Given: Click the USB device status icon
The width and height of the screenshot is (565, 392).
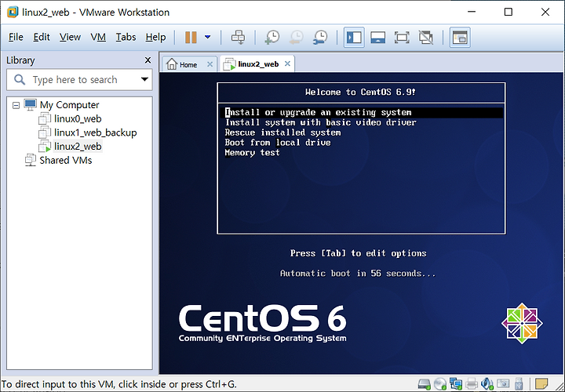Looking at the screenshot, I should pos(519,384).
